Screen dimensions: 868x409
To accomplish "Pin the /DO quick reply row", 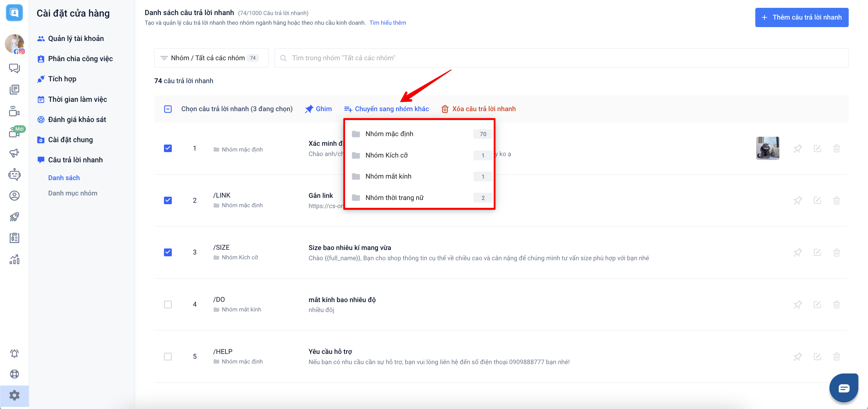I will tap(797, 304).
